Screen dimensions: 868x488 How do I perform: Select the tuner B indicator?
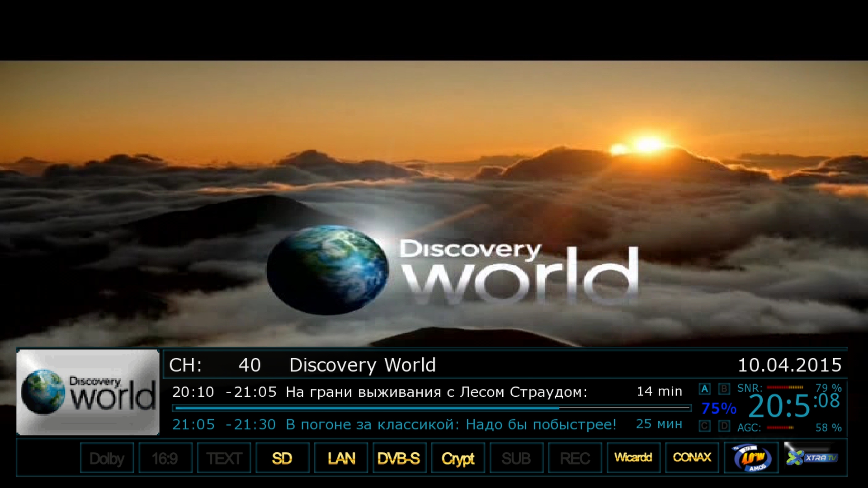724,389
